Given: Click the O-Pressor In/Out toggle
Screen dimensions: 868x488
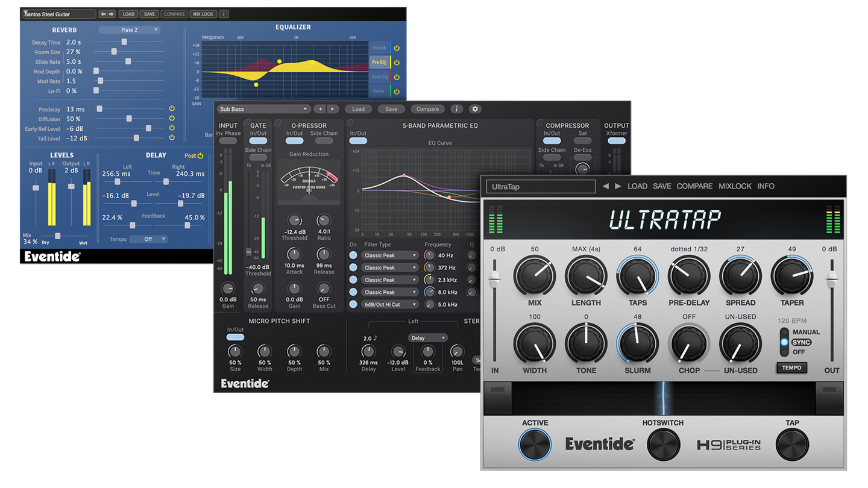Looking at the screenshot, I should 294,140.
